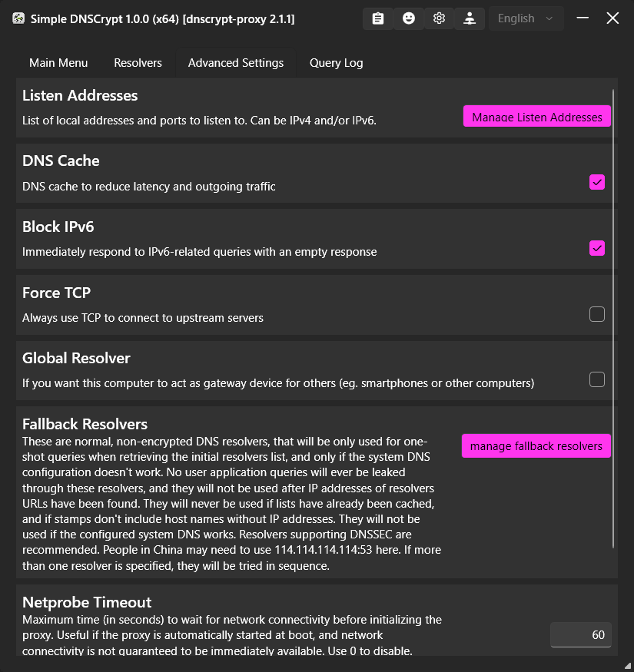Viewport: 634px width, 672px height.
Task: Click the window title text Simple DNSCrypt 1.0.0
Action: (163, 19)
